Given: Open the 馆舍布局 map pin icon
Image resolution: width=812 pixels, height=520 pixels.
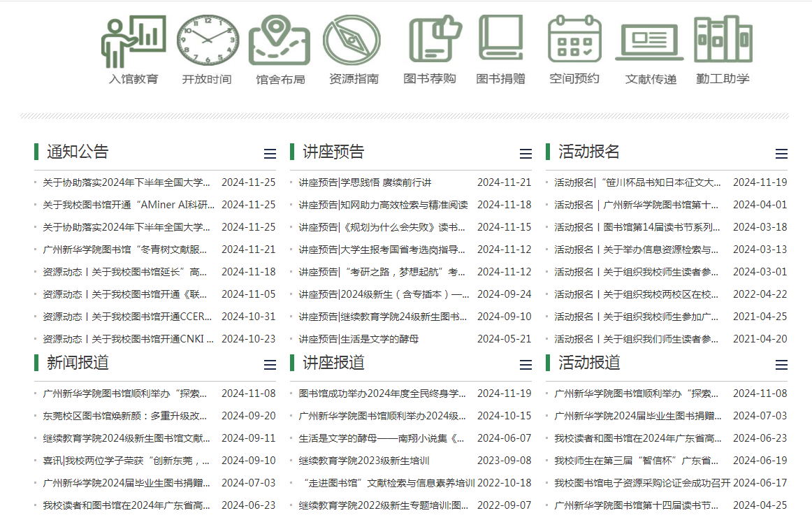Looking at the screenshot, I should 280,39.
